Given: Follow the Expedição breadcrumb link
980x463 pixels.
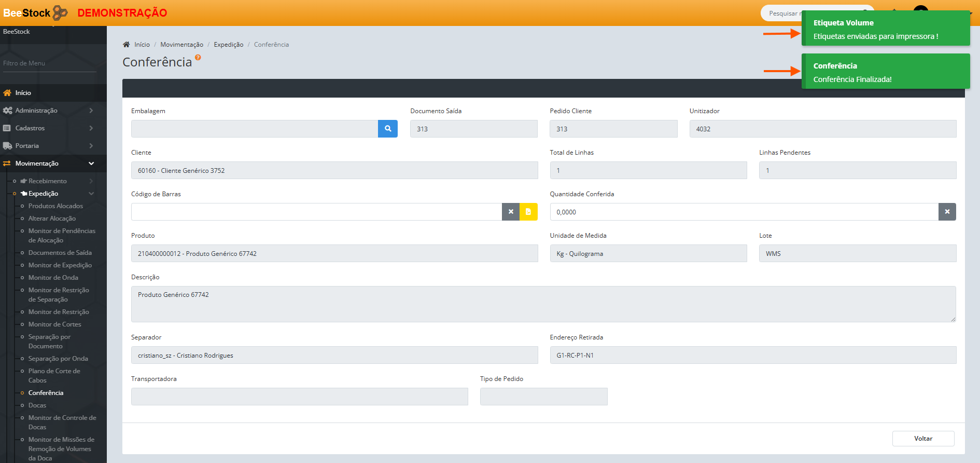Looking at the screenshot, I should tap(229, 45).
